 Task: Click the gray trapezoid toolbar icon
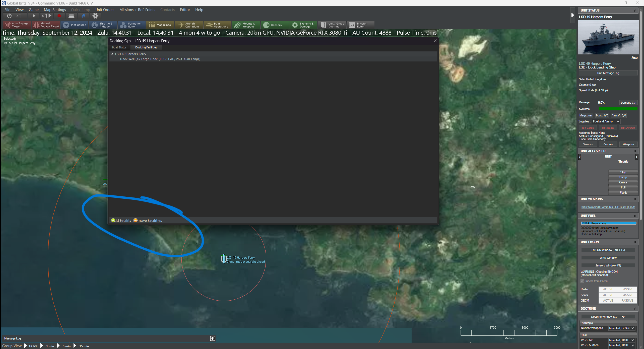71,16
